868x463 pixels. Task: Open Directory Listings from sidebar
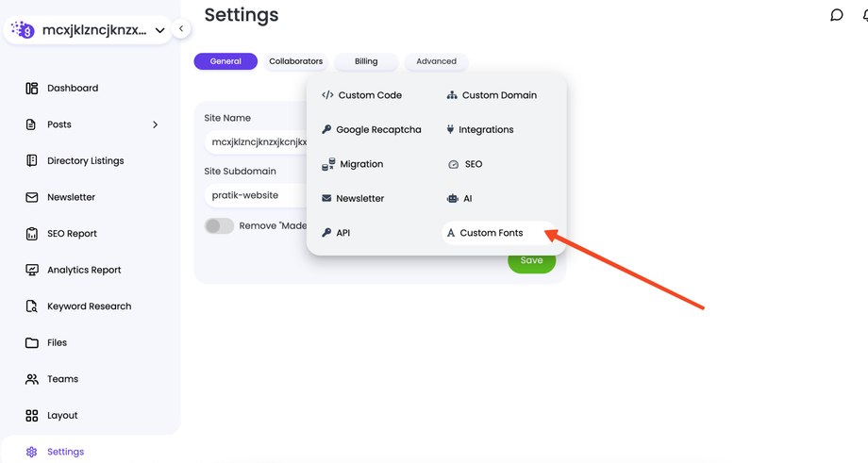85,161
